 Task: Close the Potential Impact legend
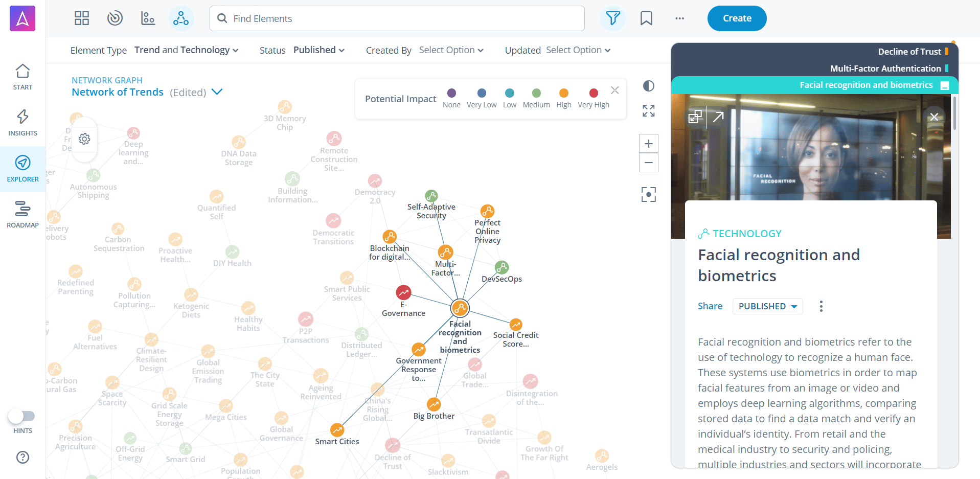coord(615,90)
